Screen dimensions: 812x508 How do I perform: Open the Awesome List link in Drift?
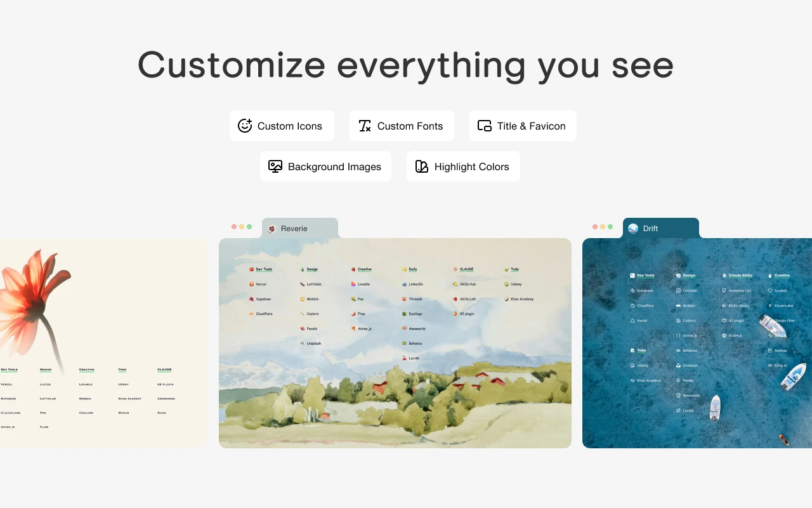(739, 291)
